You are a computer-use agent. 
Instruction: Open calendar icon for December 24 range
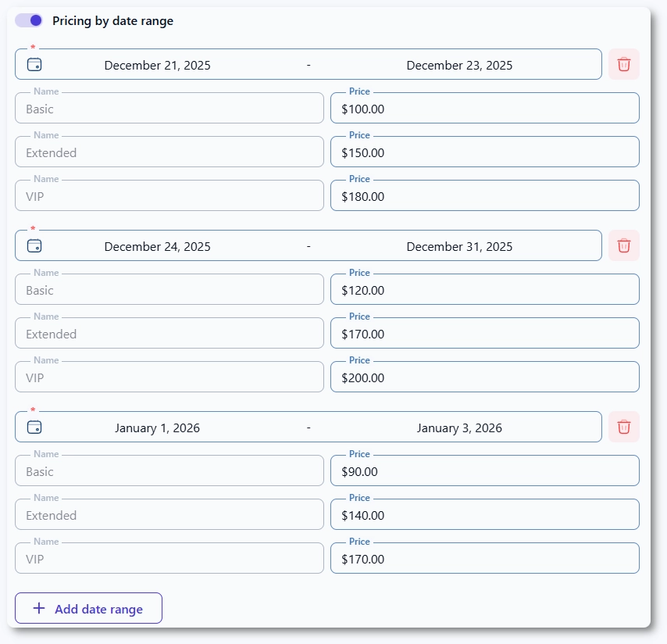(x=34, y=246)
